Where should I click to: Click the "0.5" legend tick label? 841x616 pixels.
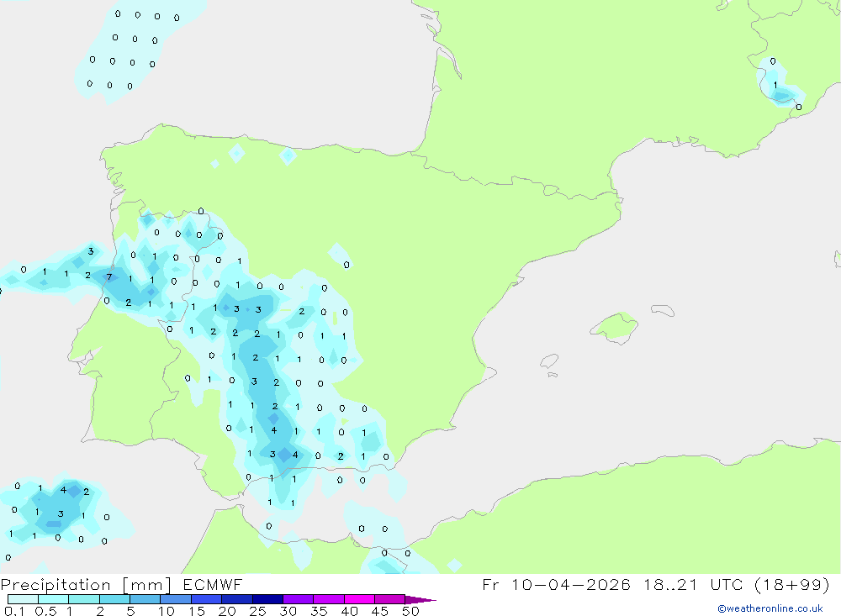pyautogui.click(x=45, y=611)
